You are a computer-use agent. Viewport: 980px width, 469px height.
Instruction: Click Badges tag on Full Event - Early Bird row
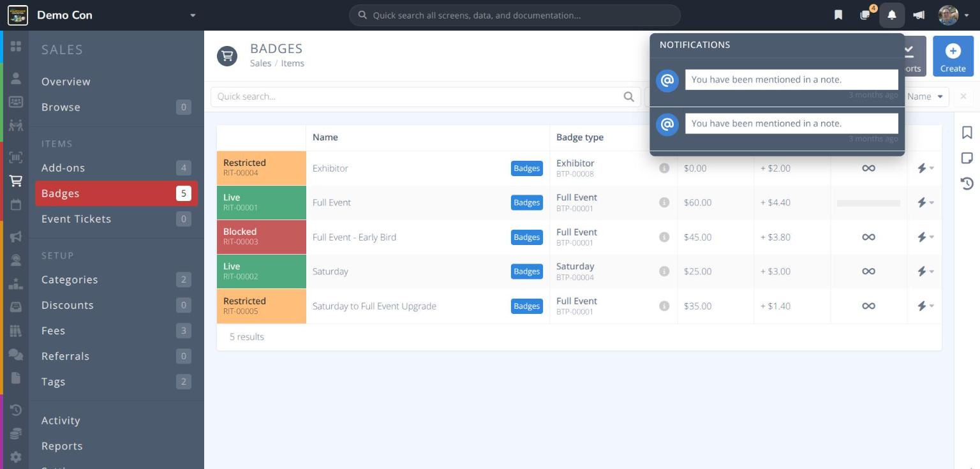point(527,237)
